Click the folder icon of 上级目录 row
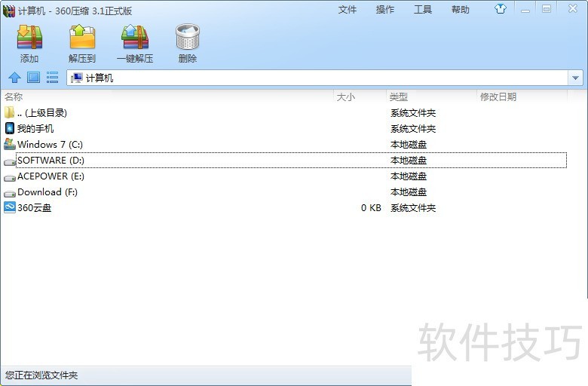 [x=9, y=112]
